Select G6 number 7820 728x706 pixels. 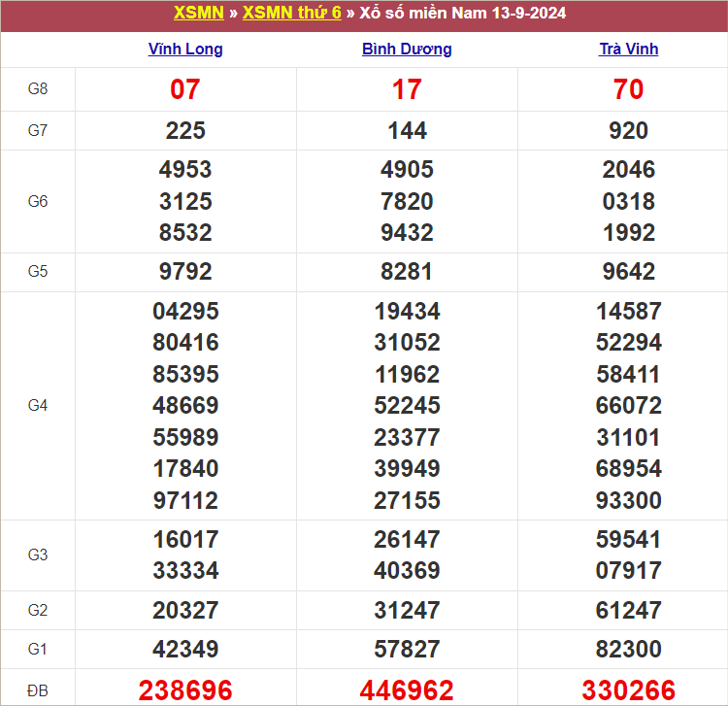pyautogui.click(x=407, y=201)
